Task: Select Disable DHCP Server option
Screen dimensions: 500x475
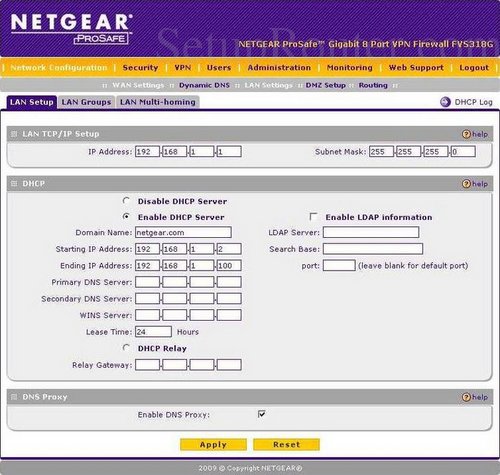Action: tap(126, 201)
